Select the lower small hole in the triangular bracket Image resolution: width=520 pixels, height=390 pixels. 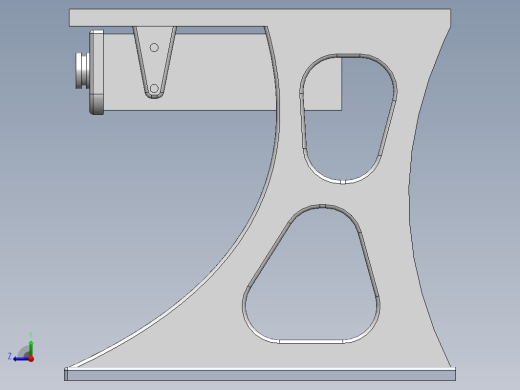point(154,89)
